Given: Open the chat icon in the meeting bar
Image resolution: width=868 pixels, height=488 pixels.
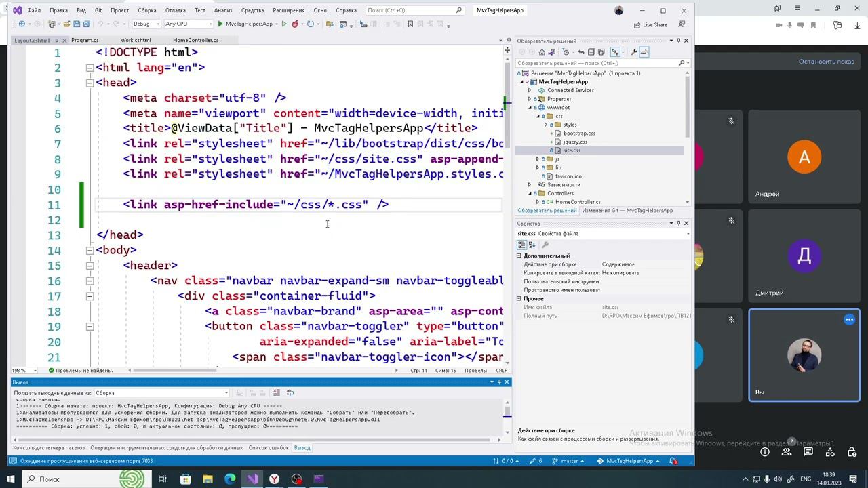Looking at the screenshot, I should click(x=808, y=452).
